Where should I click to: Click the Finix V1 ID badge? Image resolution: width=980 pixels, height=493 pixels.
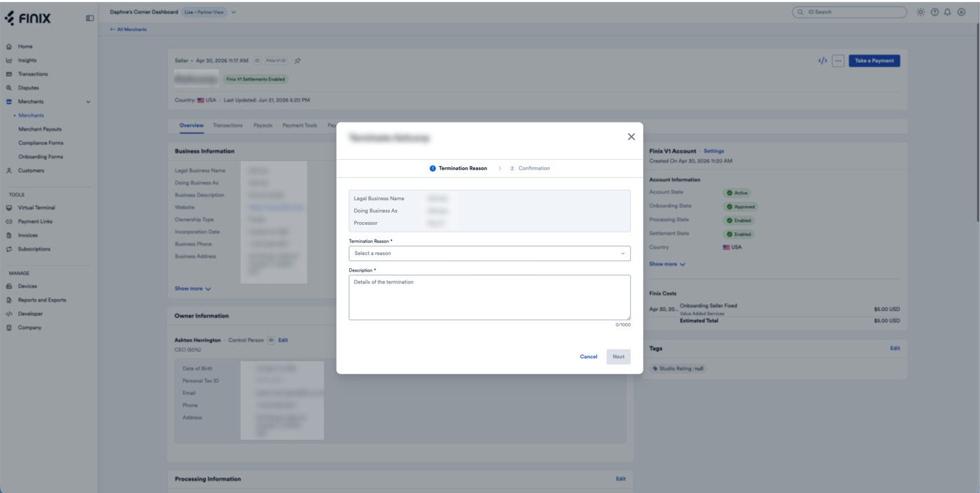[276, 61]
